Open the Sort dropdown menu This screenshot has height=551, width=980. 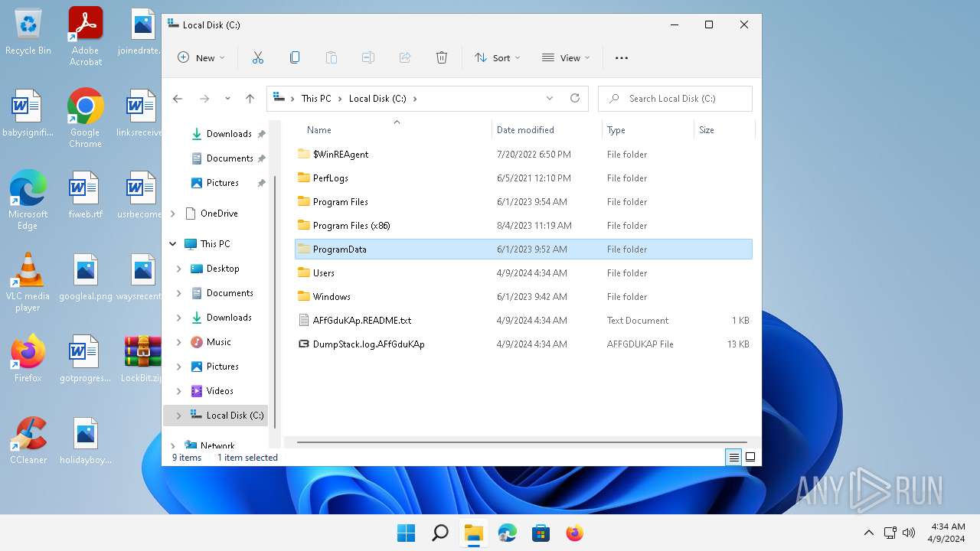(x=497, y=57)
